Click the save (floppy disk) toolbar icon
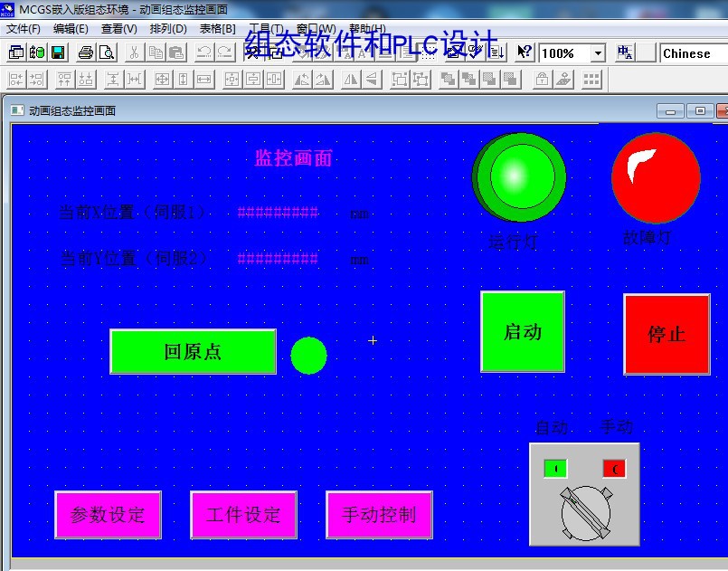 [58, 52]
